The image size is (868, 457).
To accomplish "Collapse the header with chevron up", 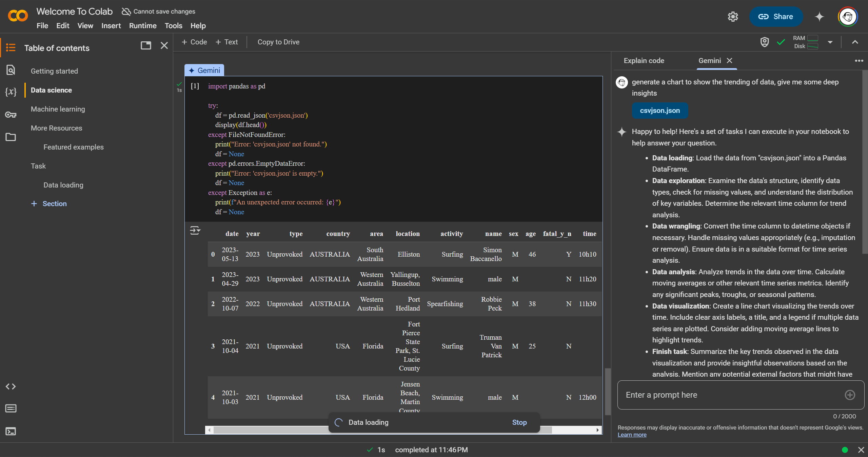I will (x=855, y=42).
